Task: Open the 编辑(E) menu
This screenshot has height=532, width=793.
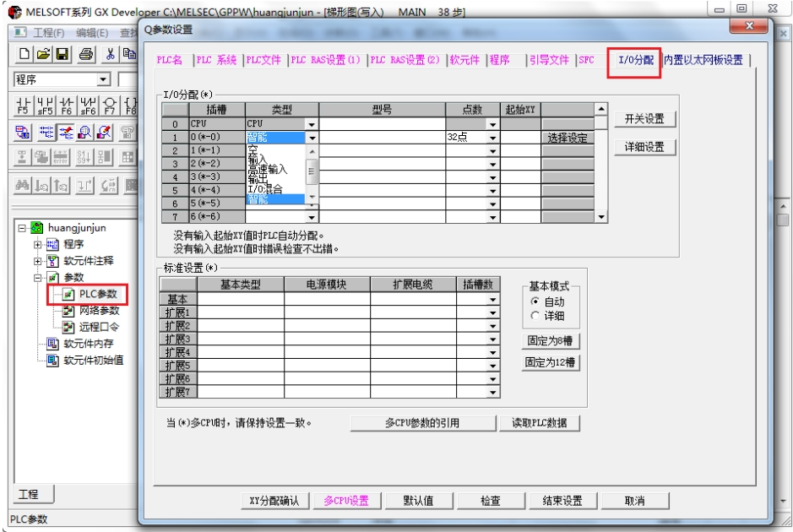Action: tap(92, 32)
